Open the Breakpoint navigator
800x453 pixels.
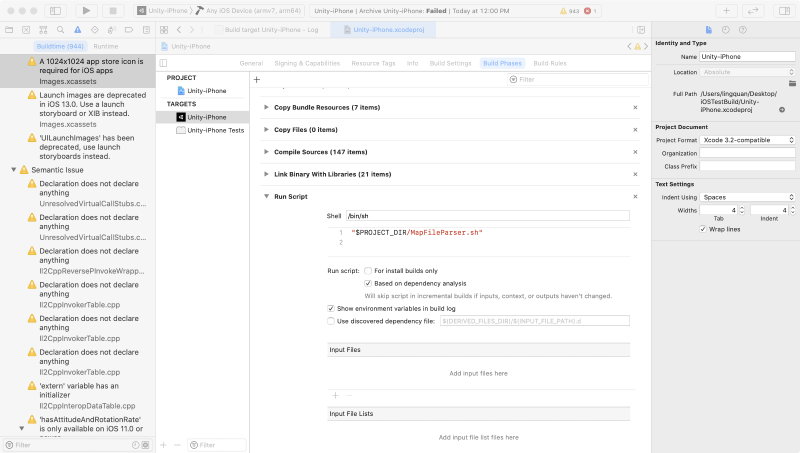pyautogui.click(x=129, y=30)
